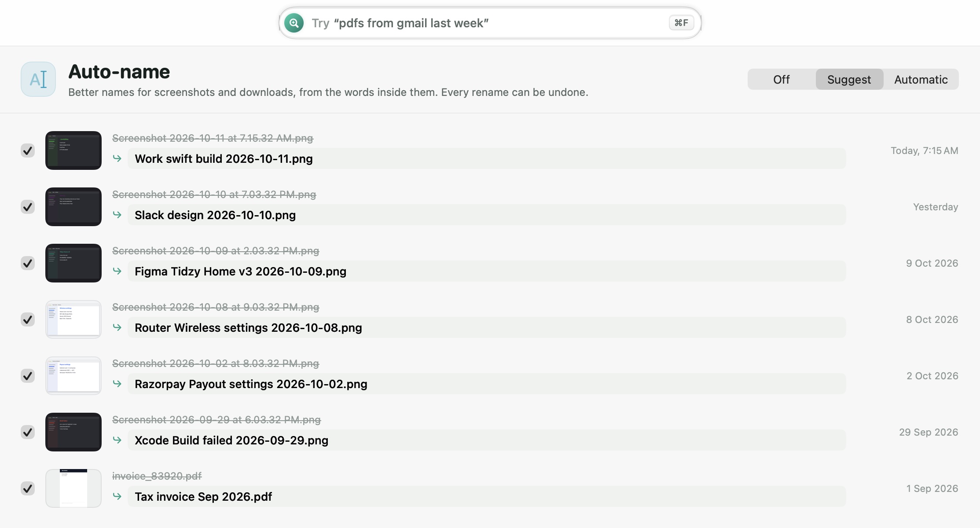Open thumbnail of Xcode Build failed screenshot
Screen dimensions: 980x528
pyautogui.click(x=73, y=432)
